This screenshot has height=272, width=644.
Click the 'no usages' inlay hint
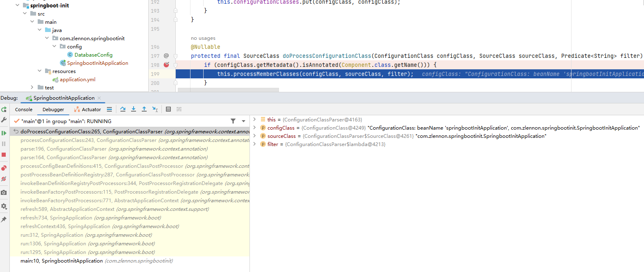coord(203,38)
